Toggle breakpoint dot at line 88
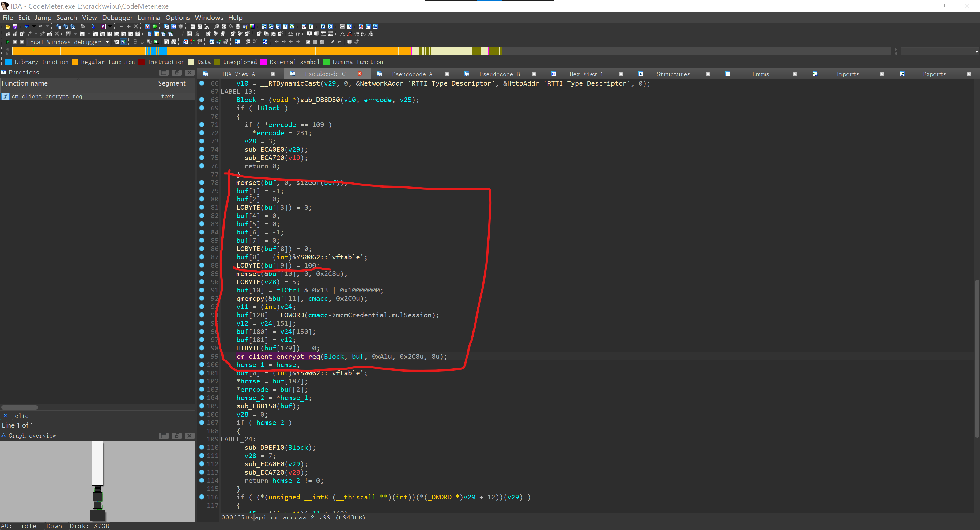980x530 pixels. point(202,265)
